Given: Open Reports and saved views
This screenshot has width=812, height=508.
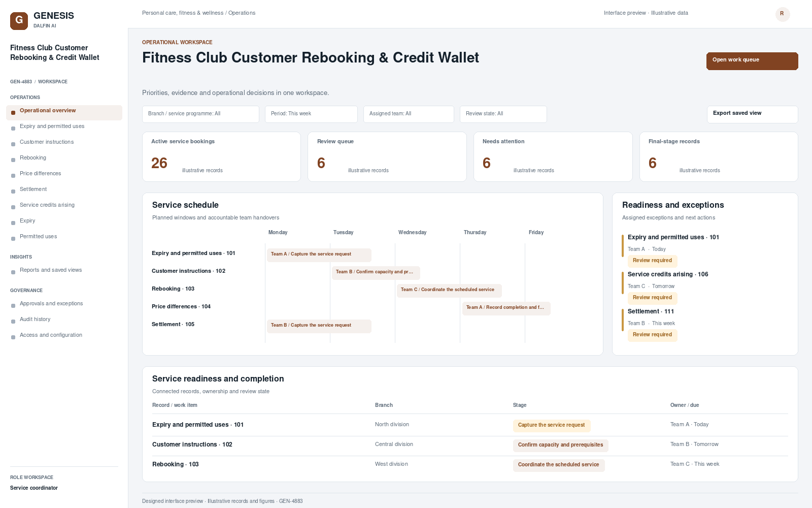Looking at the screenshot, I should pyautogui.click(x=64, y=270).
